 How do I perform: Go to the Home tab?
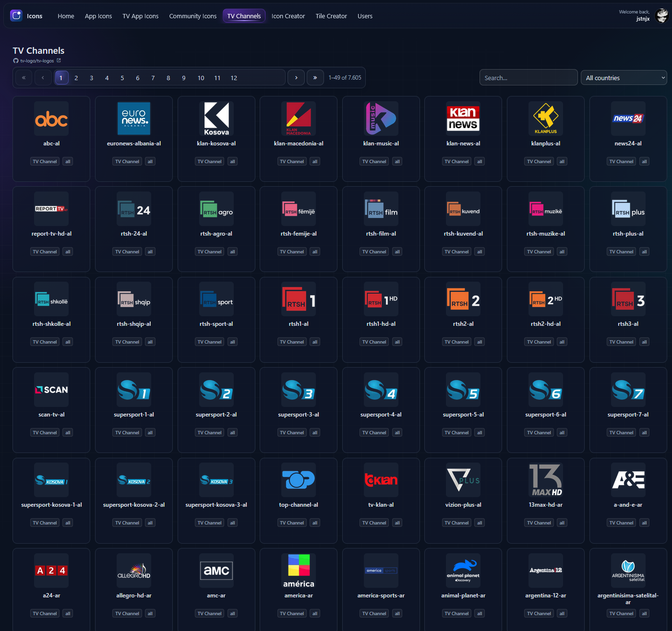pyautogui.click(x=66, y=16)
